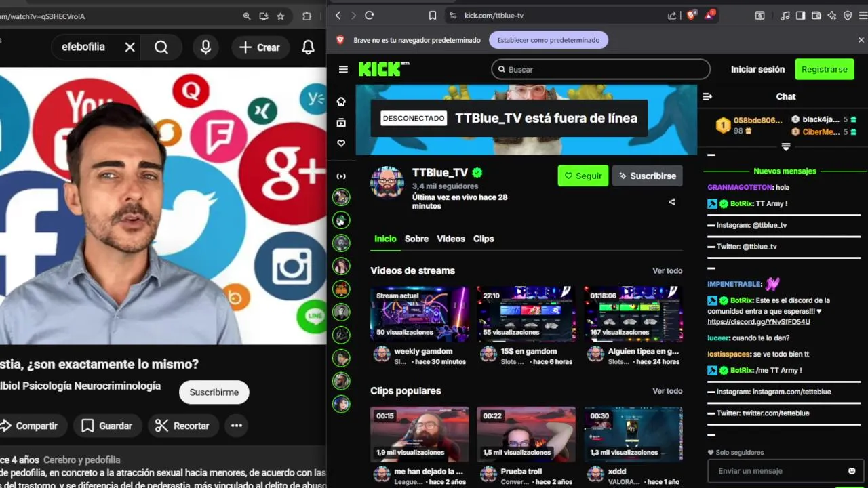Click chat username lostisspaces

tap(728, 354)
